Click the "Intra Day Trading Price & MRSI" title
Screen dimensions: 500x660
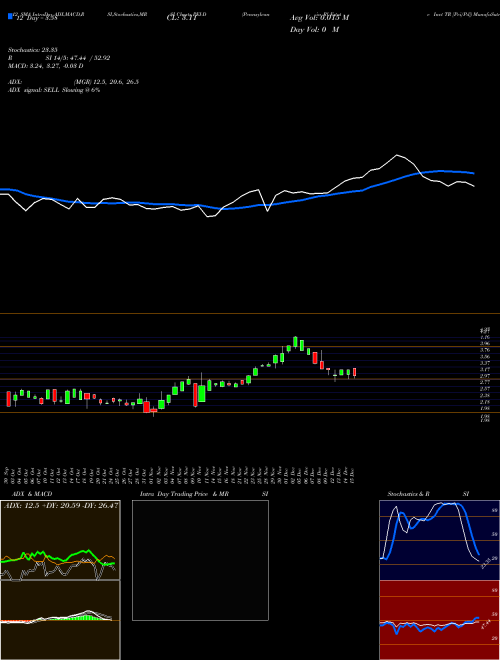click(x=204, y=494)
